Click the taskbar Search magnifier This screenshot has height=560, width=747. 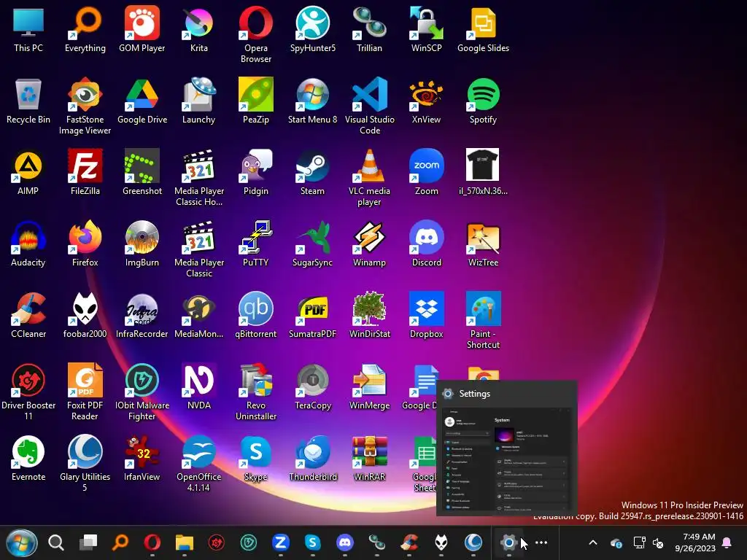click(x=56, y=542)
